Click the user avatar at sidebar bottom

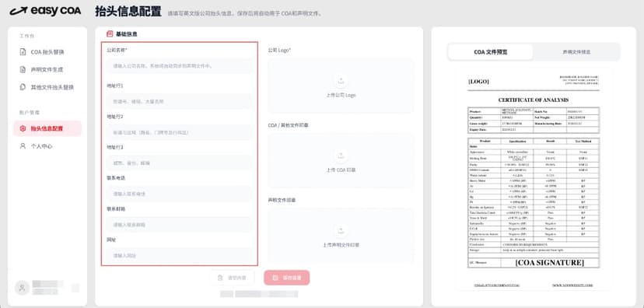coord(23,288)
